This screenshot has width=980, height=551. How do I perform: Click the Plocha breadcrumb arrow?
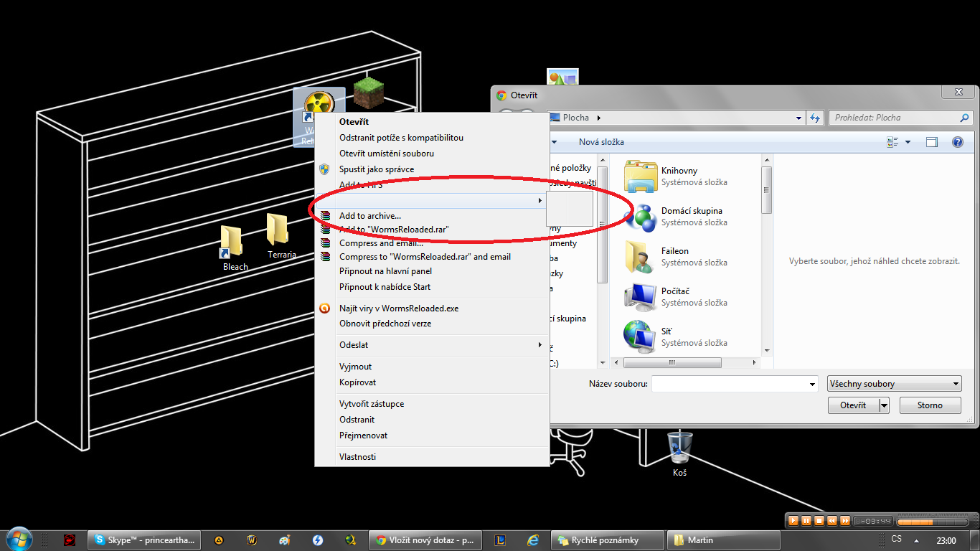(x=599, y=118)
